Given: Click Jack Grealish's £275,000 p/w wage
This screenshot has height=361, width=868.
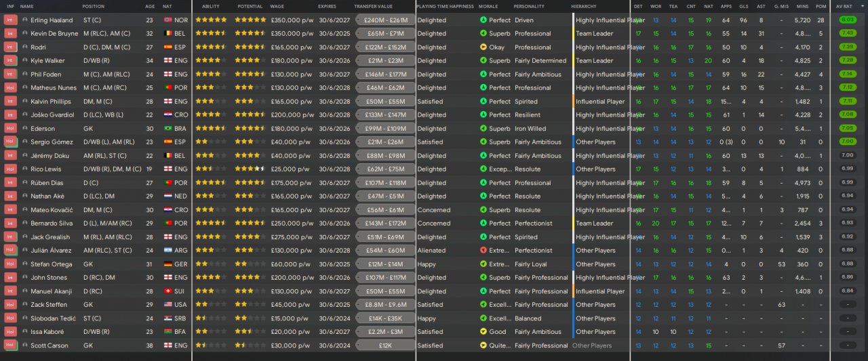Looking at the screenshot, I should pos(292,237).
